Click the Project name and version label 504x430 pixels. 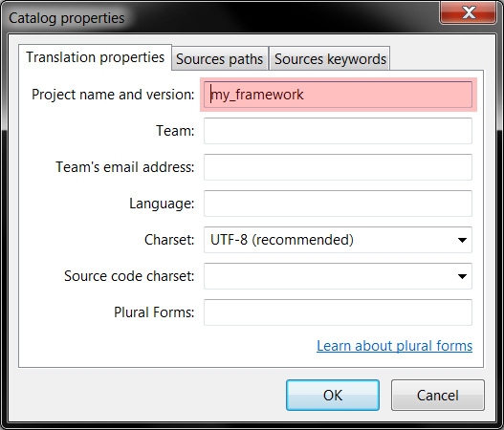[113, 95]
